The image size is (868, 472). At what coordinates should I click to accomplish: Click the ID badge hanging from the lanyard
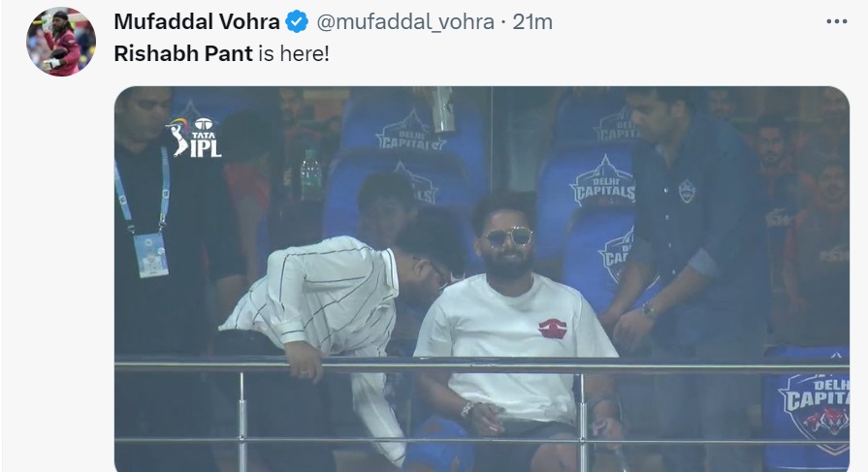point(150,255)
